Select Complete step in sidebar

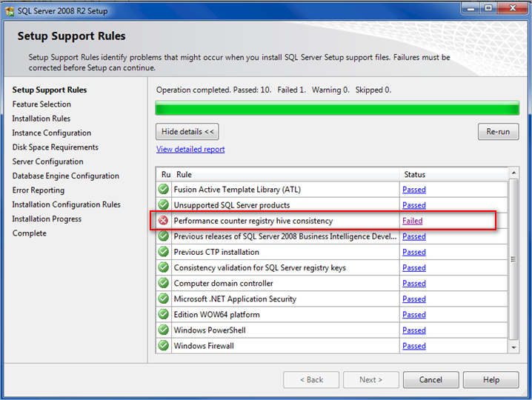click(x=30, y=233)
